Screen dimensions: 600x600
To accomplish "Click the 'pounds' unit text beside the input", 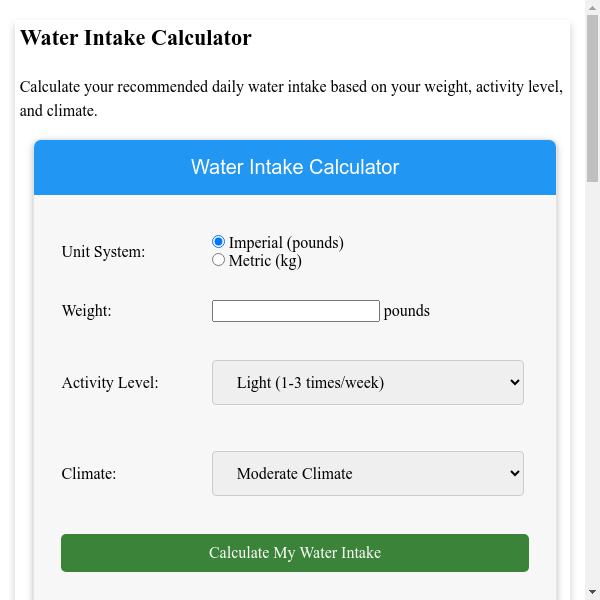I will tap(407, 311).
